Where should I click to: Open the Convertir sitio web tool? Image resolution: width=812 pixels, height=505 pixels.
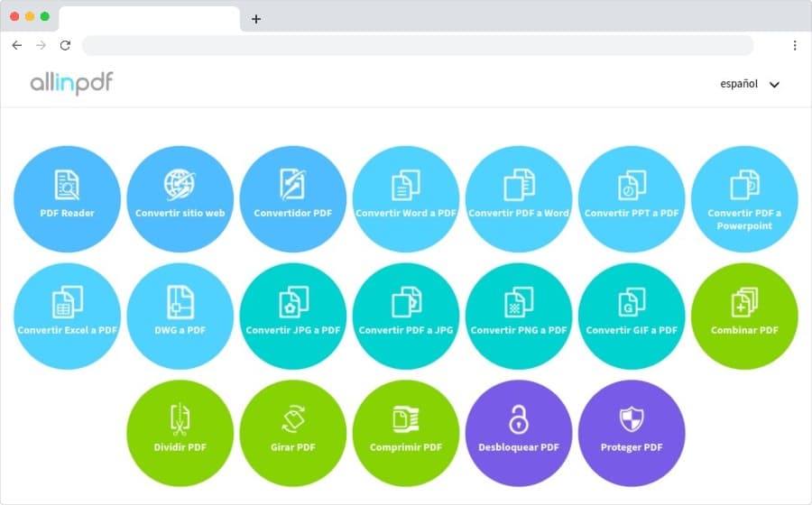tap(180, 199)
